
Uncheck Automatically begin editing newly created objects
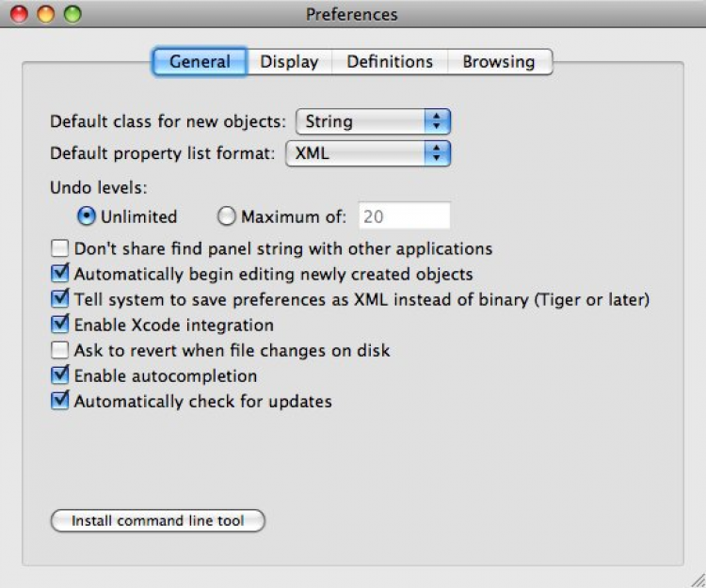tap(60, 275)
